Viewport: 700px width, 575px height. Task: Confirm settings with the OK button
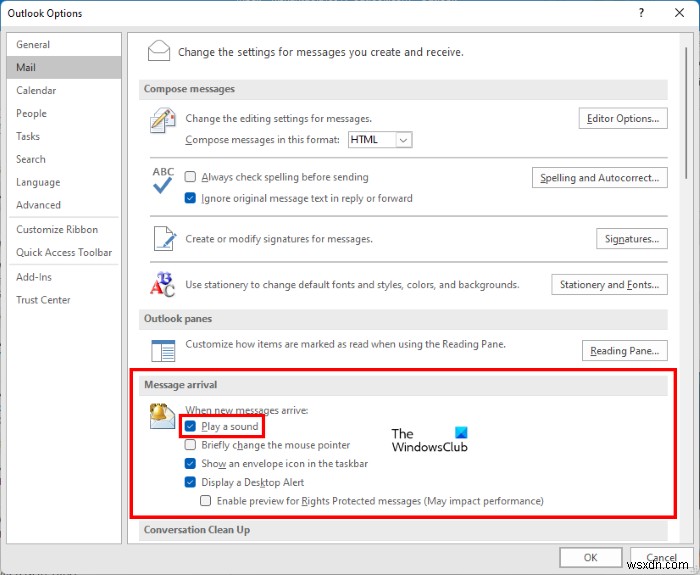click(x=591, y=557)
